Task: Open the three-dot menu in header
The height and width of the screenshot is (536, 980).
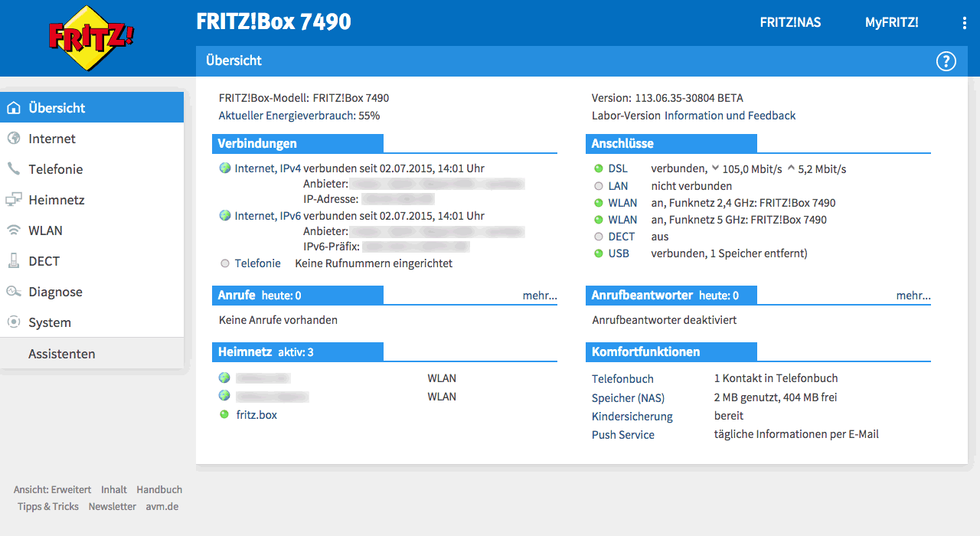Action: [x=965, y=23]
